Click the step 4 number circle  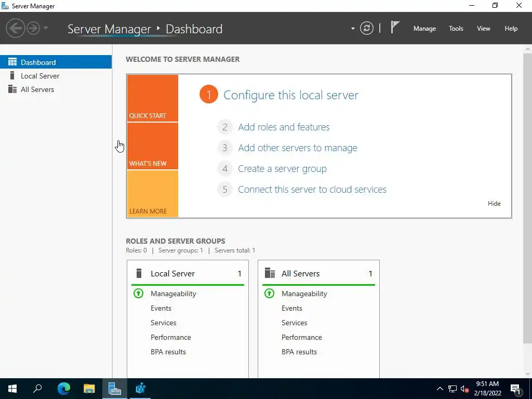coord(224,169)
